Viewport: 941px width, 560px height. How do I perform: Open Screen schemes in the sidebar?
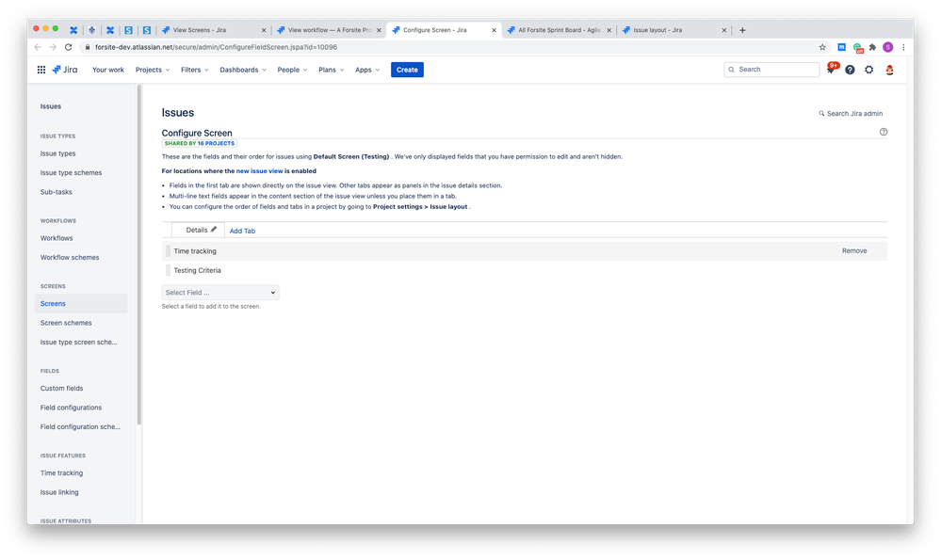click(x=66, y=323)
